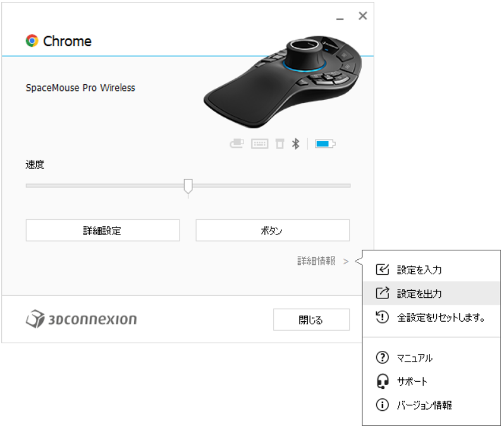Click the info circle version icon
Screen dimensions: 504x428
(x=383, y=405)
